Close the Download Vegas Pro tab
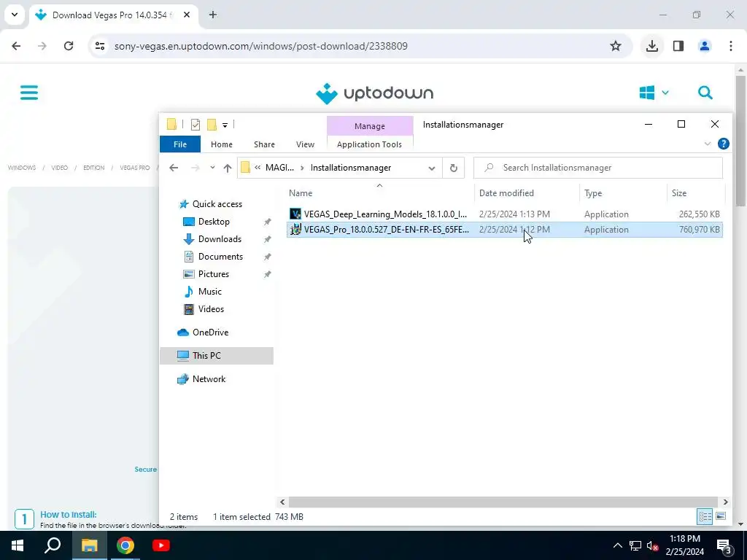This screenshot has height=560, width=747. point(187,15)
